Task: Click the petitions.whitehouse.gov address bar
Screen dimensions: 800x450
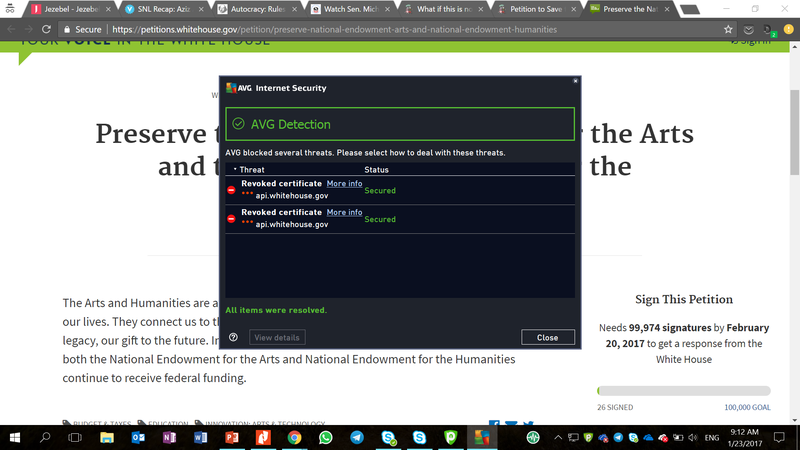Action: pos(335,30)
